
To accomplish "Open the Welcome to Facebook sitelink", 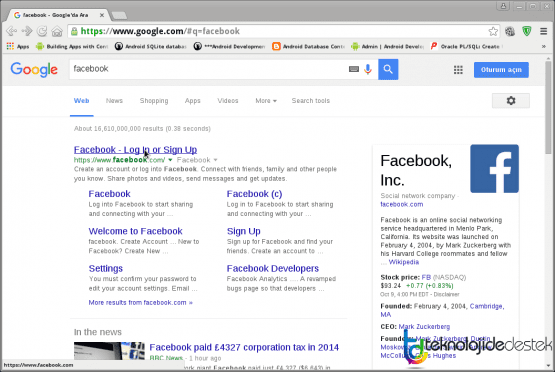I will tap(135, 231).
